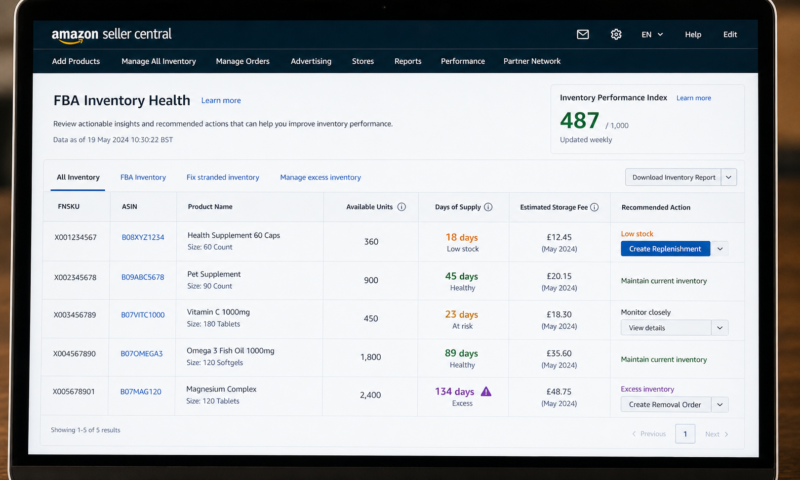The height and width of the screenshot is (480, 800).
Task: Click the Create Removal Order button
Action: pyautogui.click(x=666, y=405)
